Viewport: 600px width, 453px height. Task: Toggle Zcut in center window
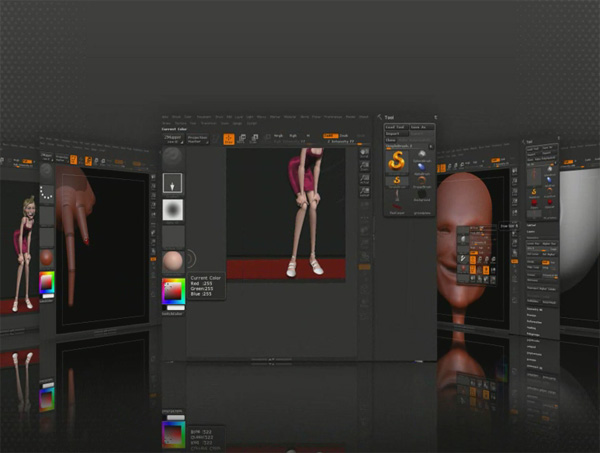pyautogui.click(x=361, y=135)
